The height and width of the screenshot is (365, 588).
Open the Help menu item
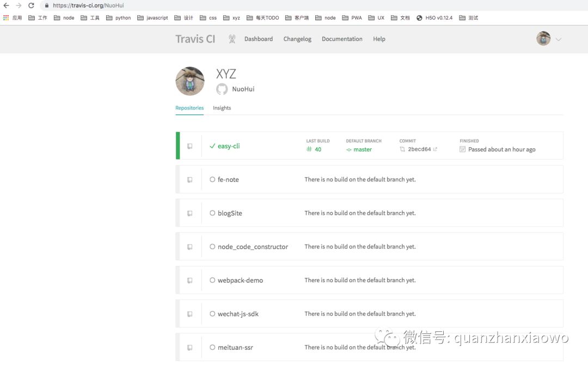click(x=379, y=39)
